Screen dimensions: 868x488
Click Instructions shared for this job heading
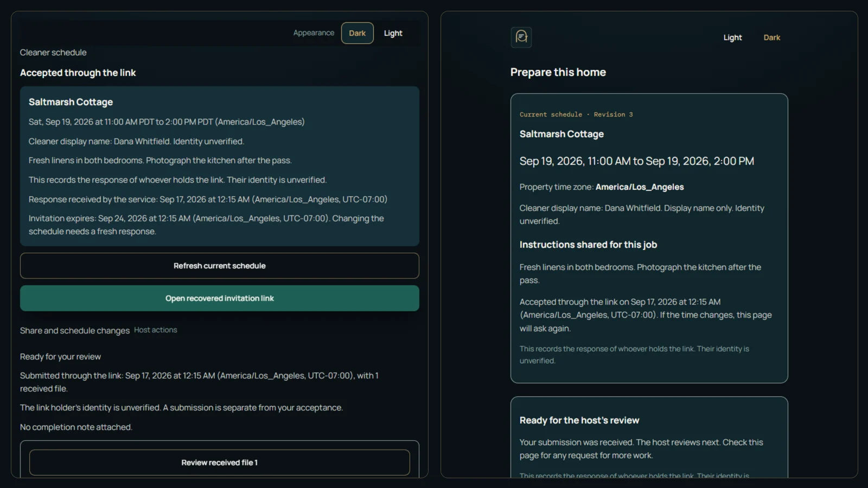(588, 245)
